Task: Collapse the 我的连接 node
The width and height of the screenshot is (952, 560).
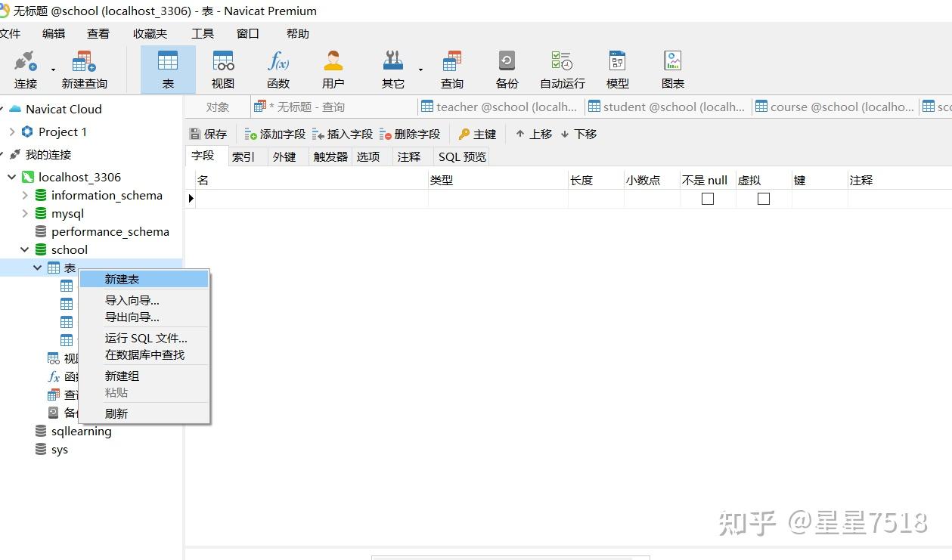Action: pos(2,154)
